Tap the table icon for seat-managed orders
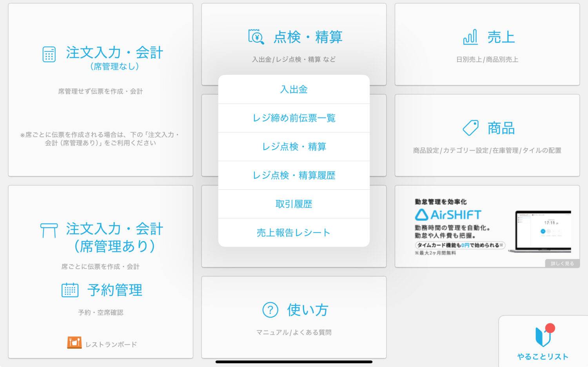The height and width of the screenshot is (367, 588). [49, 230]
